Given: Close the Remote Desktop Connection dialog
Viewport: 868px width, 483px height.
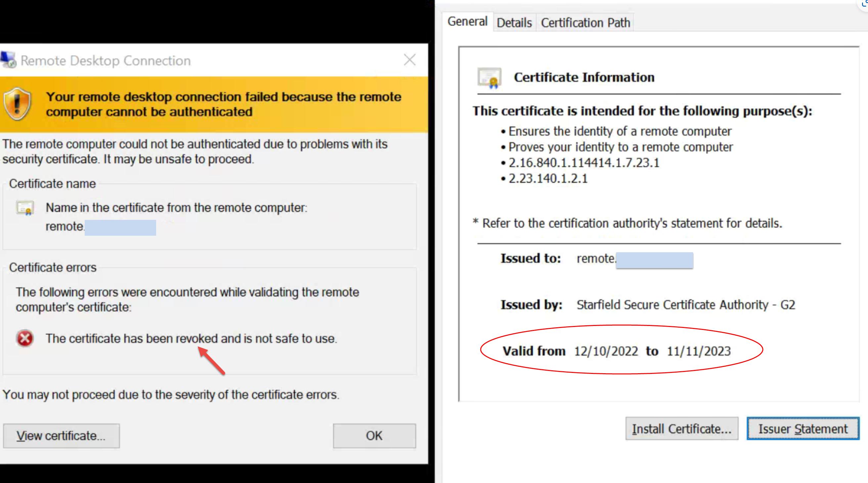Looking at the screenshot, I should point(410,60).
